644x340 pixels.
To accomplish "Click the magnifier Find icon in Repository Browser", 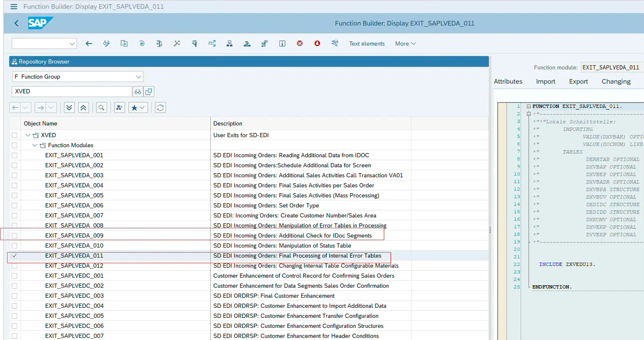I will (101, 107).
